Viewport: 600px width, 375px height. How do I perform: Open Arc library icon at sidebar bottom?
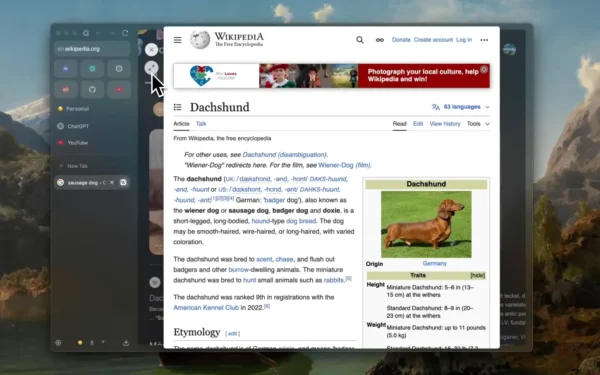coord(58,343)
